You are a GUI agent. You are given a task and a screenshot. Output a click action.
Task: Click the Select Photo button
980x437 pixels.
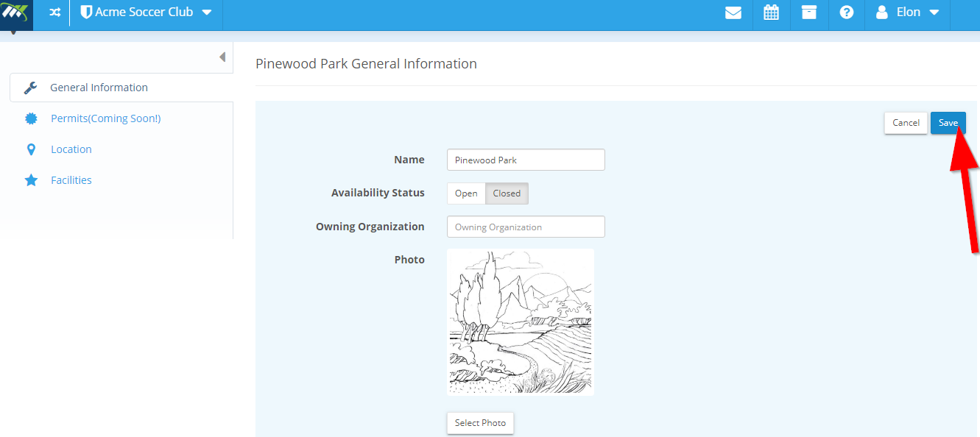coord(480,423)
